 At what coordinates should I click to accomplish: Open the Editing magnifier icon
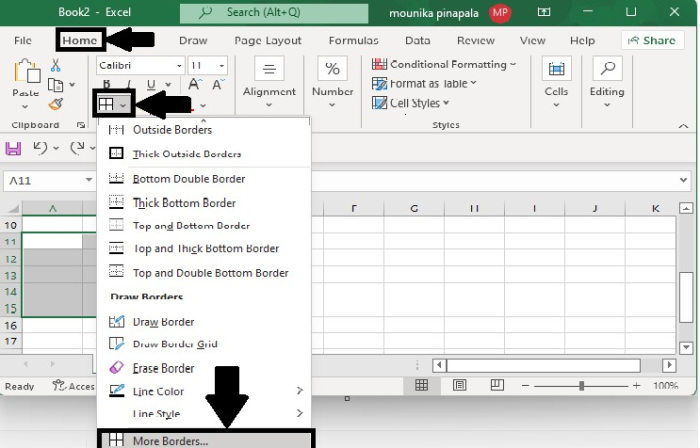(x=607, y=69)
